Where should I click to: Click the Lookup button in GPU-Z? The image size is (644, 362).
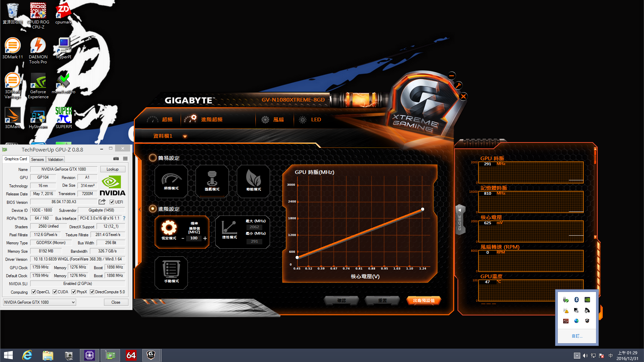(x=112, y=169)
